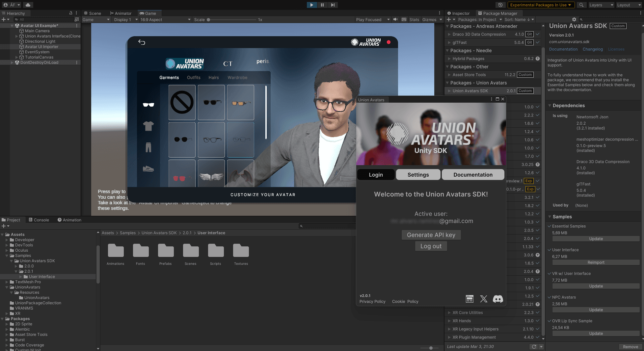The image size is (644, 351).
Task: Open the Layers dropdown
Action: coord(601,5)
